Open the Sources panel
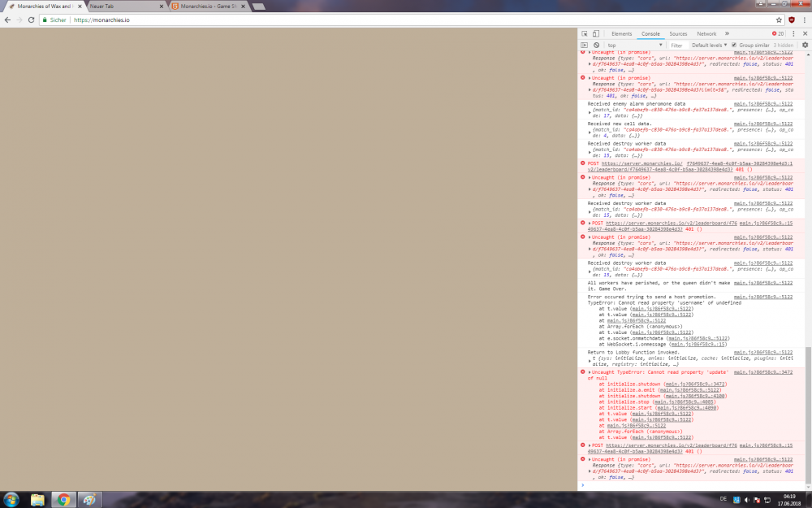 pos(678,33)
